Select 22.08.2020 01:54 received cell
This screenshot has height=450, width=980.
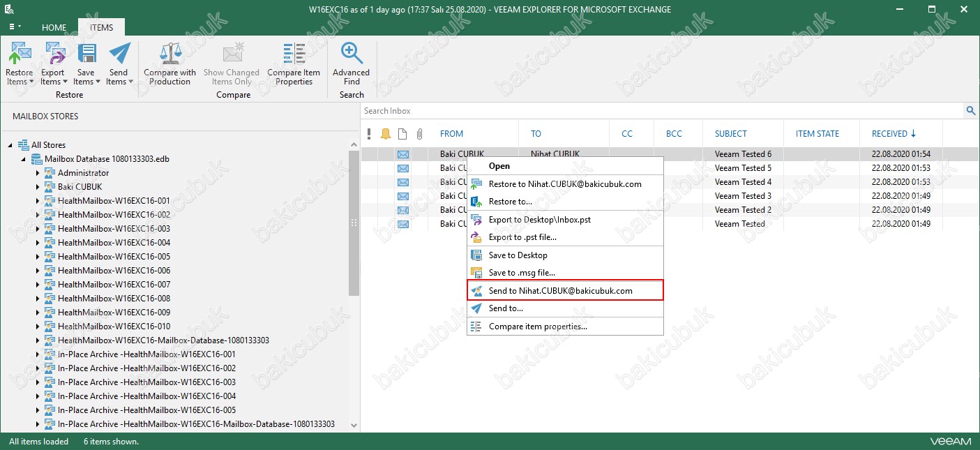pyautogui.click(x=900, y=154)
